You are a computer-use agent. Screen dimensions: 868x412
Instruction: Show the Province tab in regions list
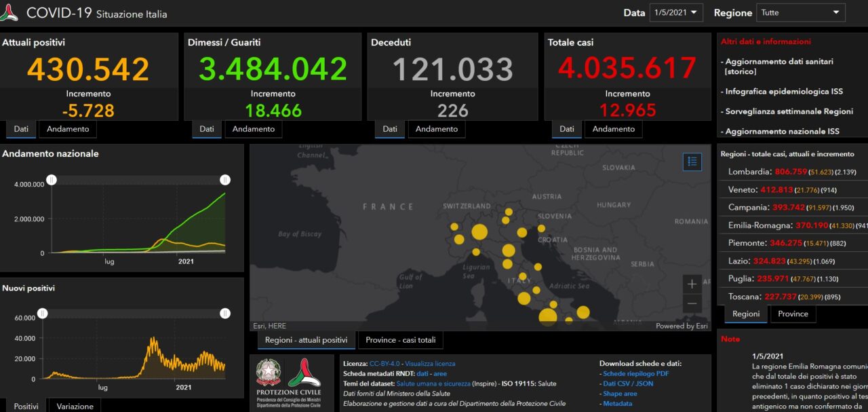793,314
